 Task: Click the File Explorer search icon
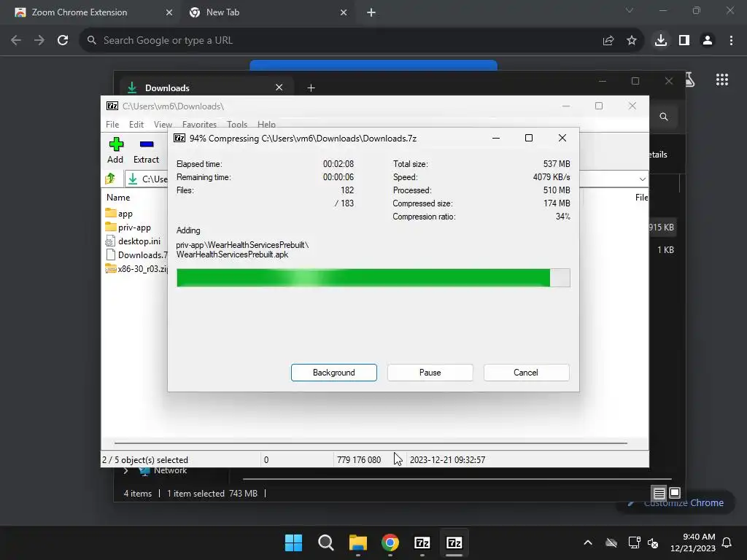664,117
